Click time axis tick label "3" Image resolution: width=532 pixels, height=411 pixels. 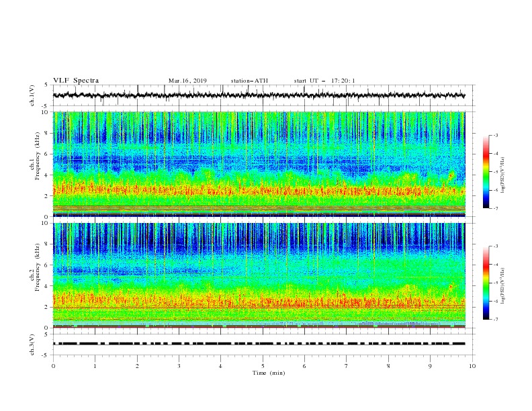179,366
